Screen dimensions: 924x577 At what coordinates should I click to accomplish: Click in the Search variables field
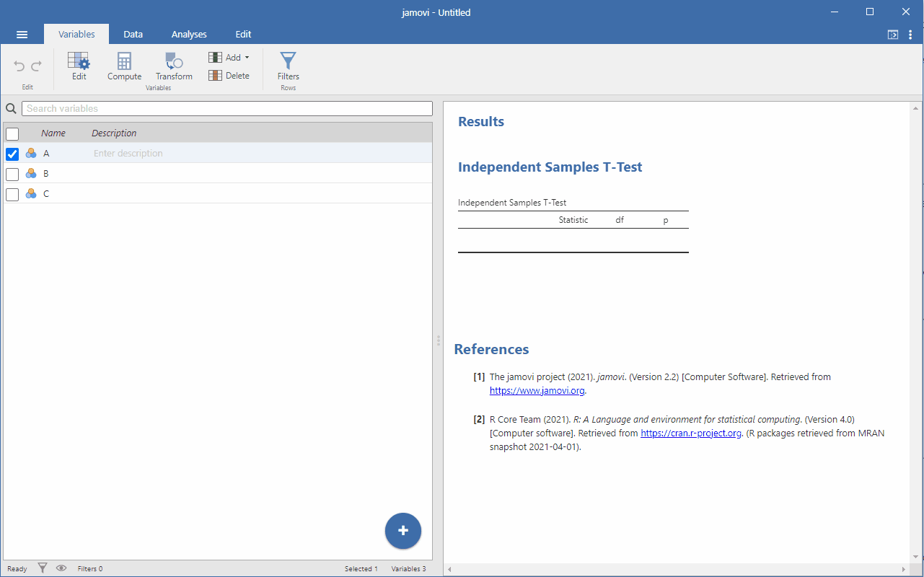coord(227,109)
